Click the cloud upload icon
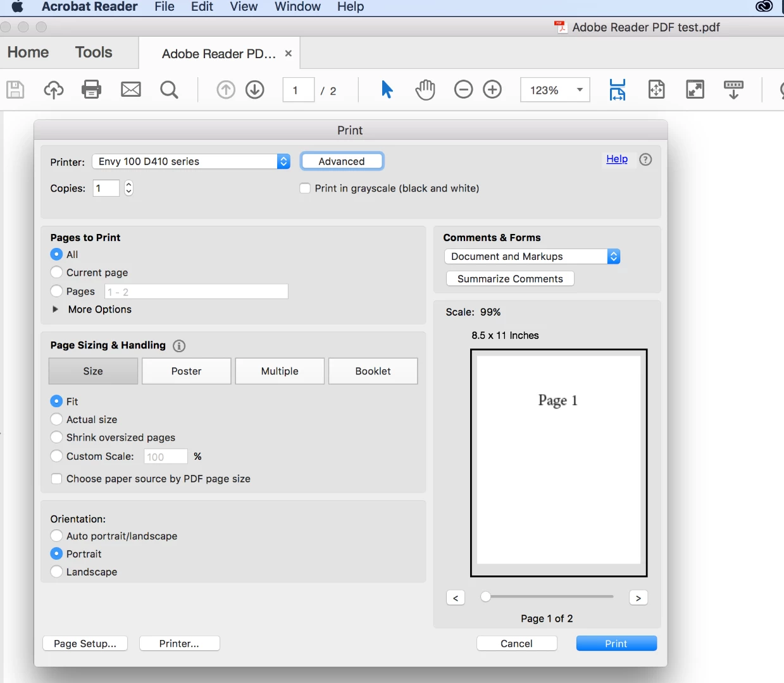This screenshot has height=683, width=784. 54,90
